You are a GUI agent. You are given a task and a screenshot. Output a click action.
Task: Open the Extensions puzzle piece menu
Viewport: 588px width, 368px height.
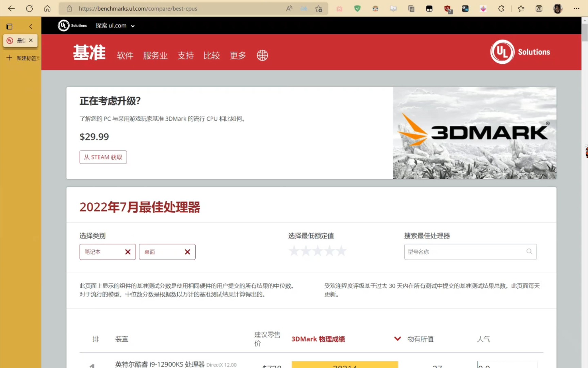[x=501, y=9]
